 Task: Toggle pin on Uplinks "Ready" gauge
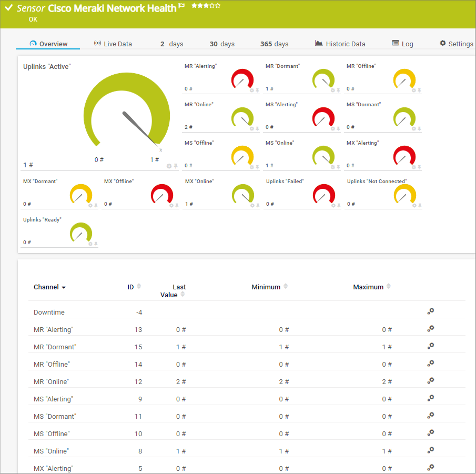(96, 244)
